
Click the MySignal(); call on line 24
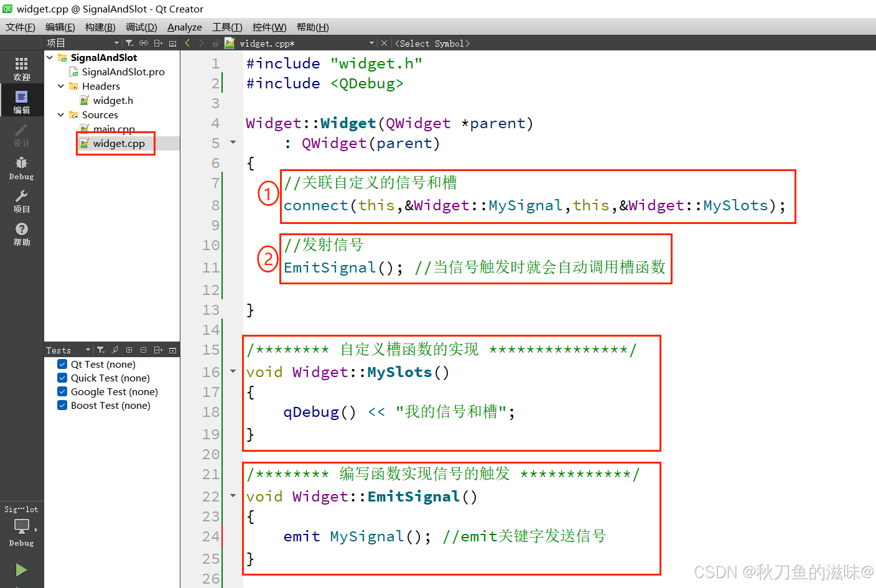click(x=380, y=536)
